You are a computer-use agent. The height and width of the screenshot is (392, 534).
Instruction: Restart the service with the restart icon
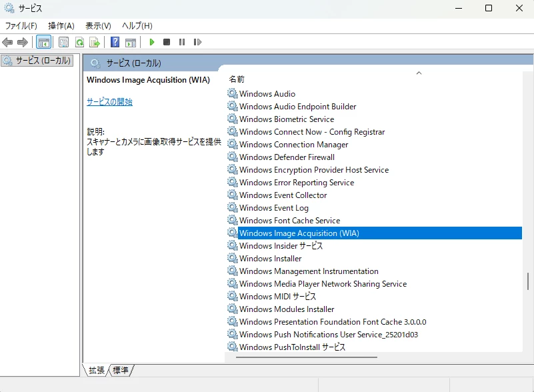pyautogui.click(x=197, y=42)
